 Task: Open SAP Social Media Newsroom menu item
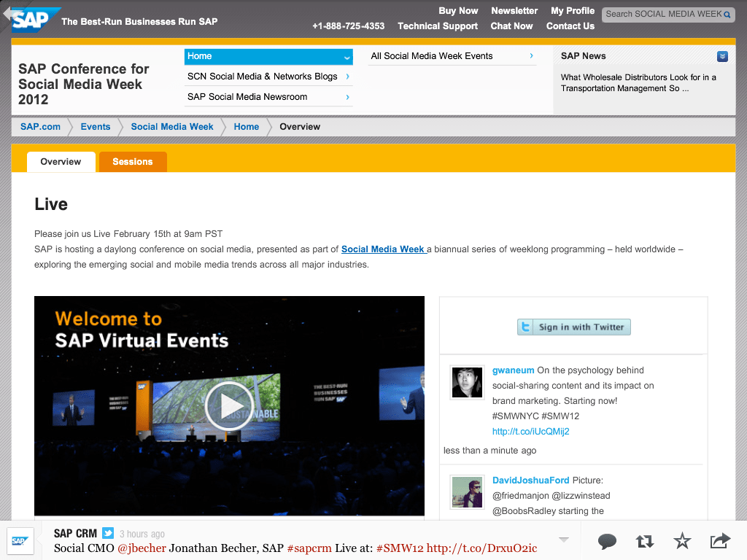tap(268, 97)
